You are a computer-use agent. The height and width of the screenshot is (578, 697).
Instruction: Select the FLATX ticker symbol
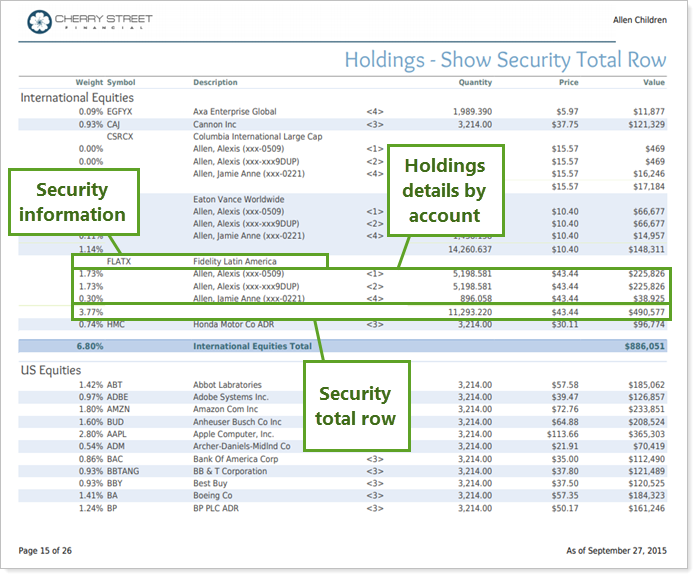coord(119,261)
